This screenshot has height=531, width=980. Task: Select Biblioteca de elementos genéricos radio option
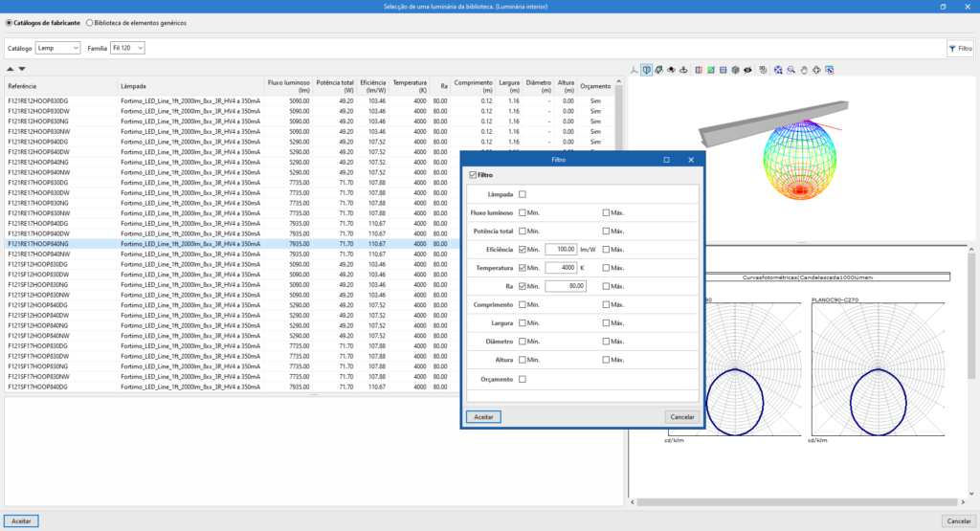point(90,22)
